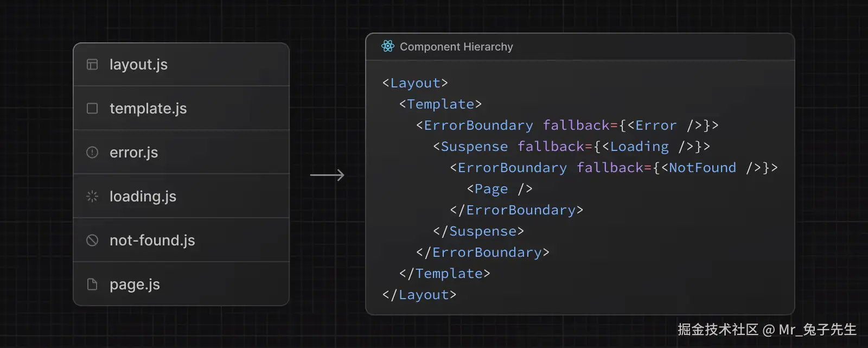Click the <Page /> line

click(500, 189)
